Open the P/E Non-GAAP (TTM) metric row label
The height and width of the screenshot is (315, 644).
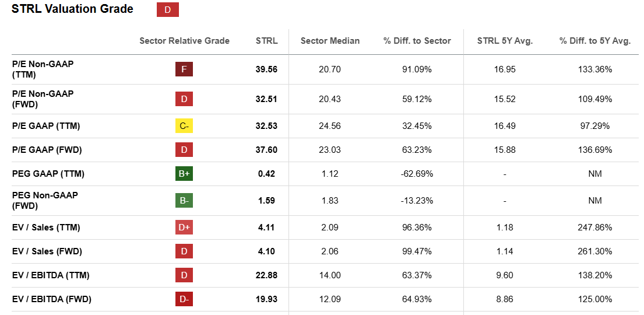[x=43, y=69]
